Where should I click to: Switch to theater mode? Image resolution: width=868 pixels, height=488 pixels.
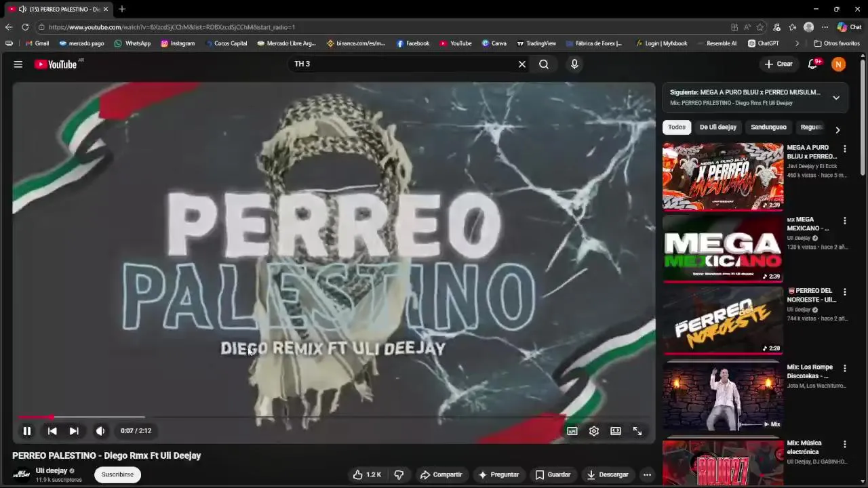pyautogui.click(x=616, y=431)
